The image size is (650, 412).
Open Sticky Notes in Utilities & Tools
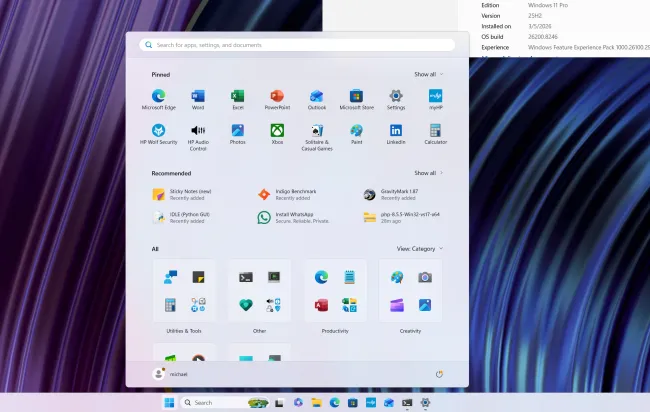[x=199, y=277]
